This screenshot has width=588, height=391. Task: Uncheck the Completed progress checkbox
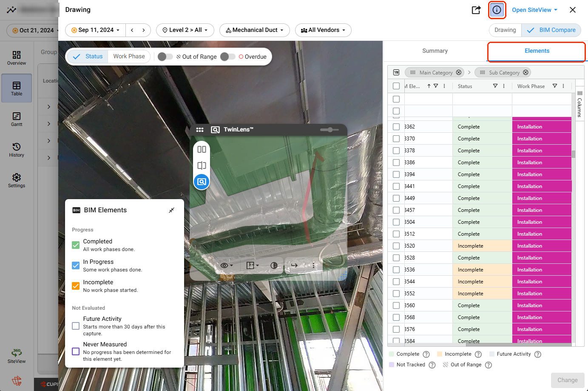76,245
